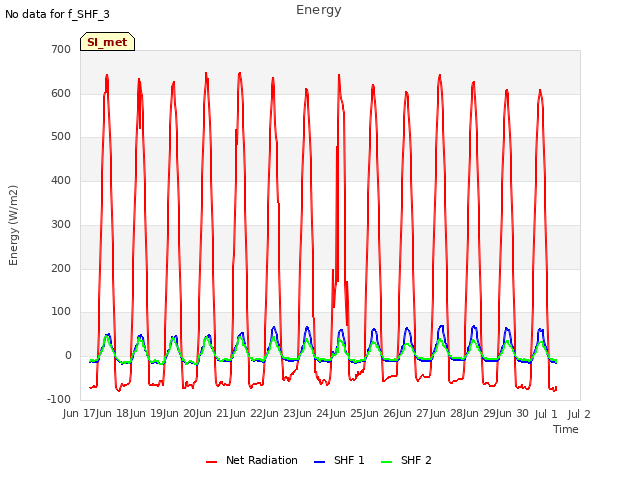This screenshot has width=640, height=480.
Task: Click the 24 Jun Net Radiation peak
Action: 339,75
